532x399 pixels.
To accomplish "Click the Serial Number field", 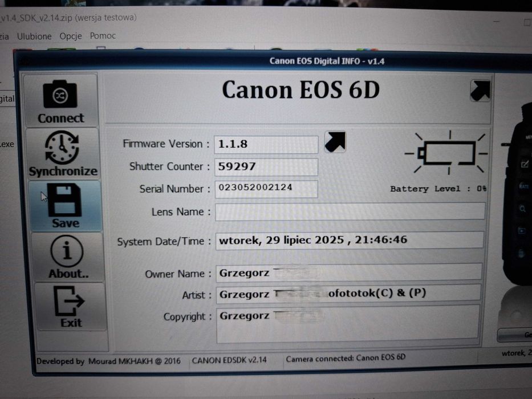I will pos(266,189).
